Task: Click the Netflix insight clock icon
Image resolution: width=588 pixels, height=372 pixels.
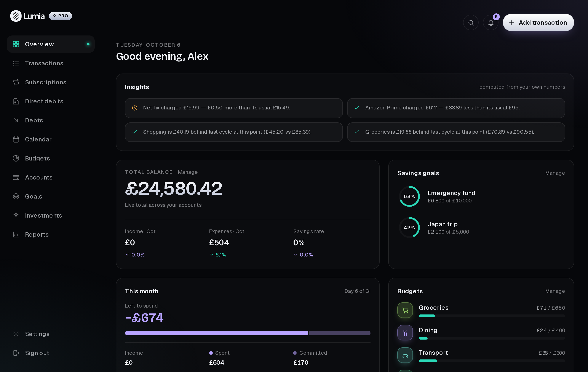Action: point(134,108)
